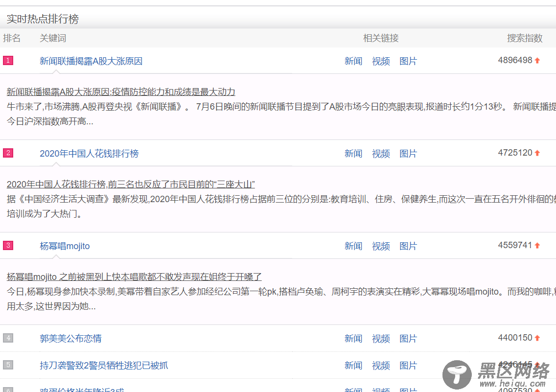Click 关键词 column header
This screenshot has height=392, width=556.
[x=53, y=38]
